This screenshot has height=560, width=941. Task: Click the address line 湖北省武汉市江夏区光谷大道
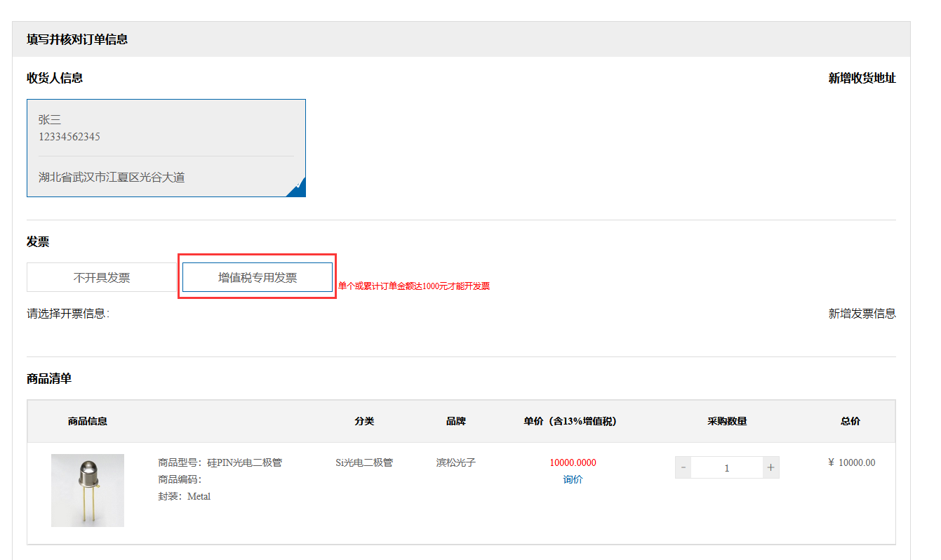(x=112, y=178)
